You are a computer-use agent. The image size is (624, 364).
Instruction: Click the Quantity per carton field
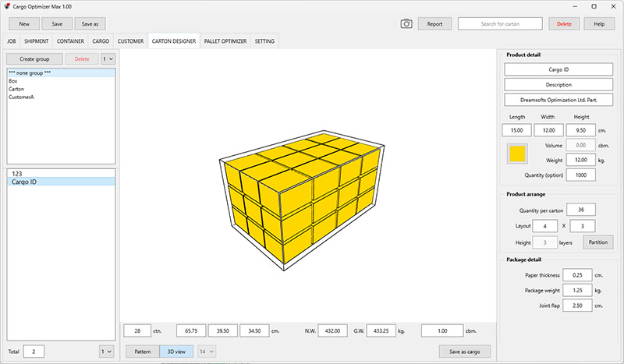tap(581, 210)
